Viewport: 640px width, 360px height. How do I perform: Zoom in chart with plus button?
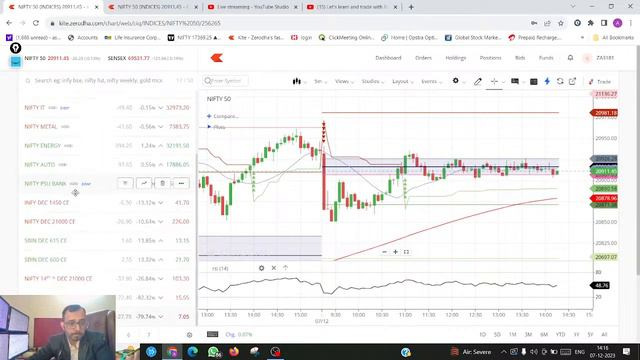pyautogui.click(x=395, y=252)
